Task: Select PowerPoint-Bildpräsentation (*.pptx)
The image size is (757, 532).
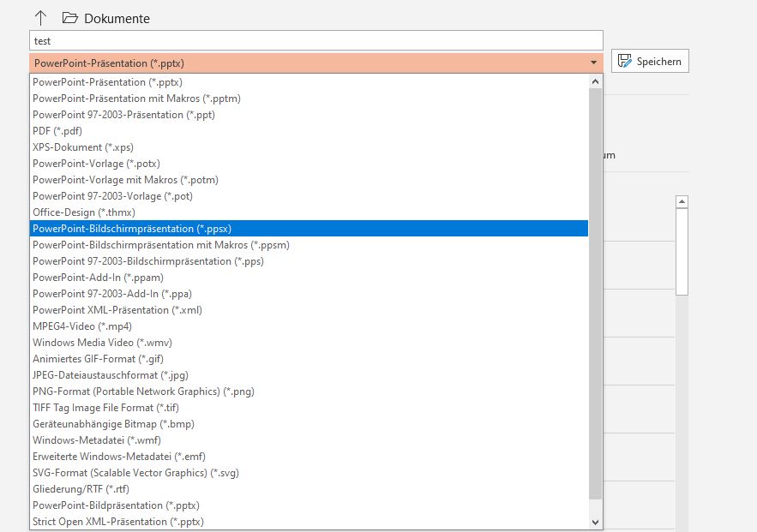Action: pos(309,505)
